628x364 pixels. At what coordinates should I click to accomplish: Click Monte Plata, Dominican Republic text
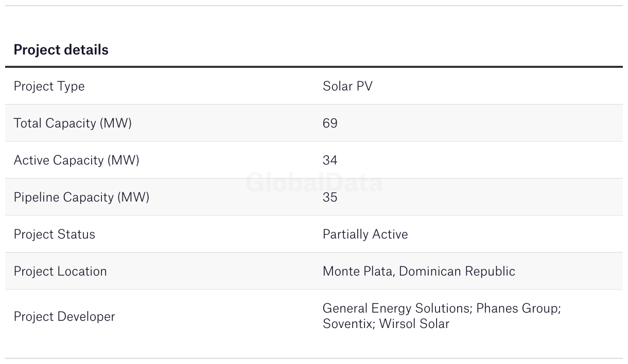point(418,271)
